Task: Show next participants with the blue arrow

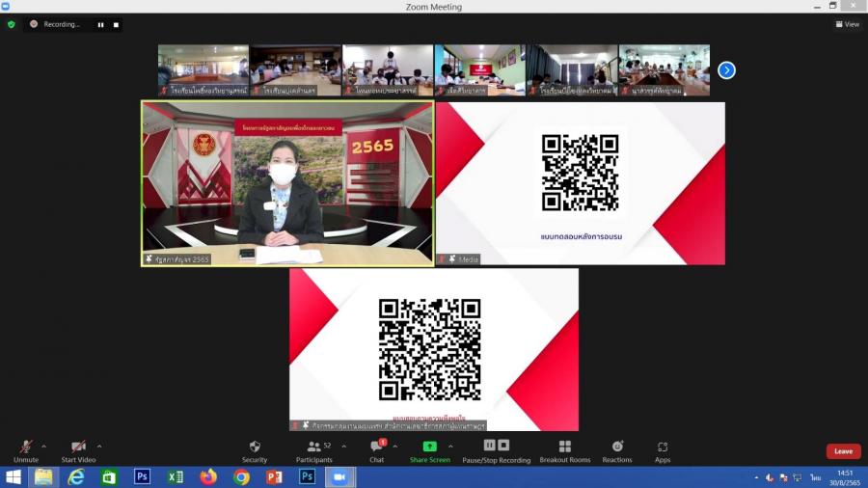Action: (x=727, y=69)
